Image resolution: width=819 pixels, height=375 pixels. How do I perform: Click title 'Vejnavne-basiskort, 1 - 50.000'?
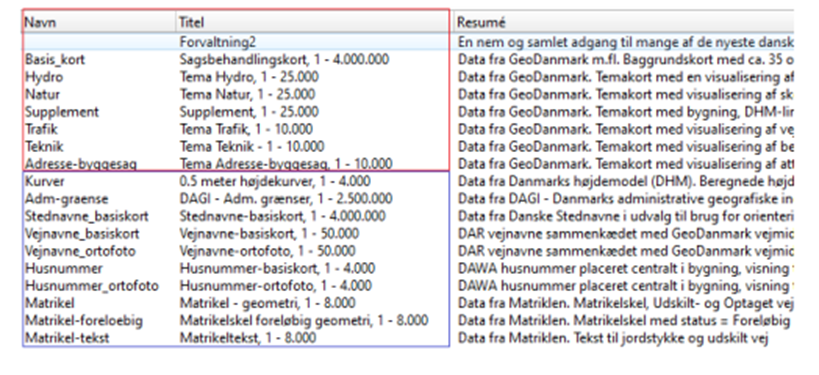click(269, 233)
